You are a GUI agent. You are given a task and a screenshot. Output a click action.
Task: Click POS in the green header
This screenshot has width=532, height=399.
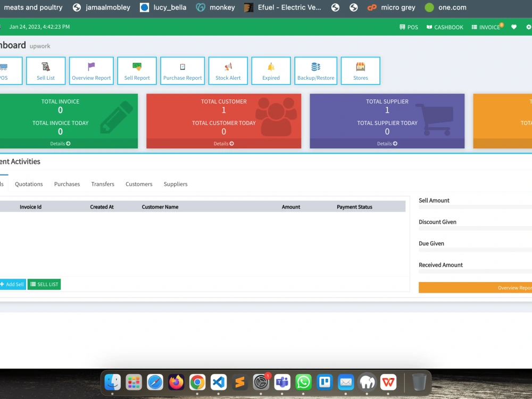coord(409,27)
